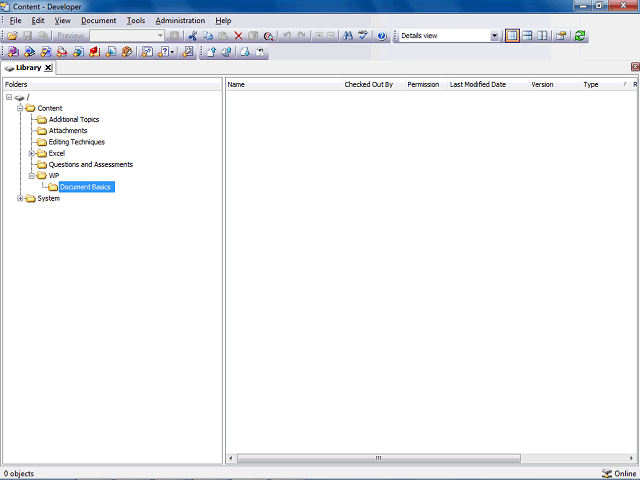
Task: Open the Properties toolpane icon
Action: coord(561,36)
